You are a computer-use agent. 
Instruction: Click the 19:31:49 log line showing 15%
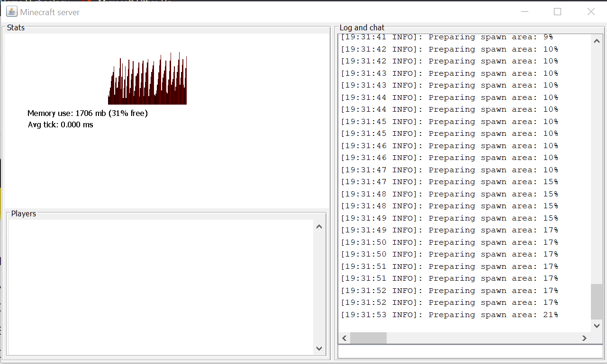point(449,218)
